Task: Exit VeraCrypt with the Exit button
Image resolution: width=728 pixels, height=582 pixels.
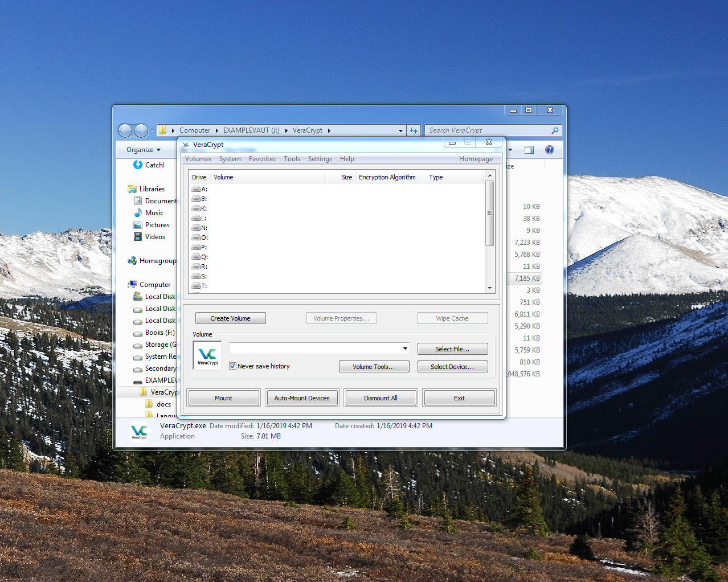Action: tap(460, 398)
